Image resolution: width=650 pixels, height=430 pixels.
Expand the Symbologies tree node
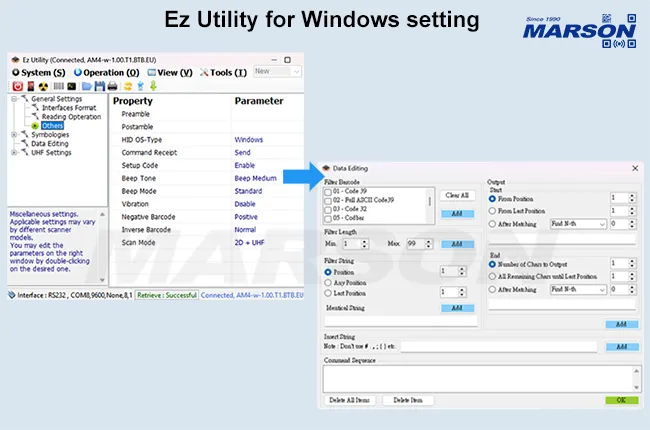(14, 134)
